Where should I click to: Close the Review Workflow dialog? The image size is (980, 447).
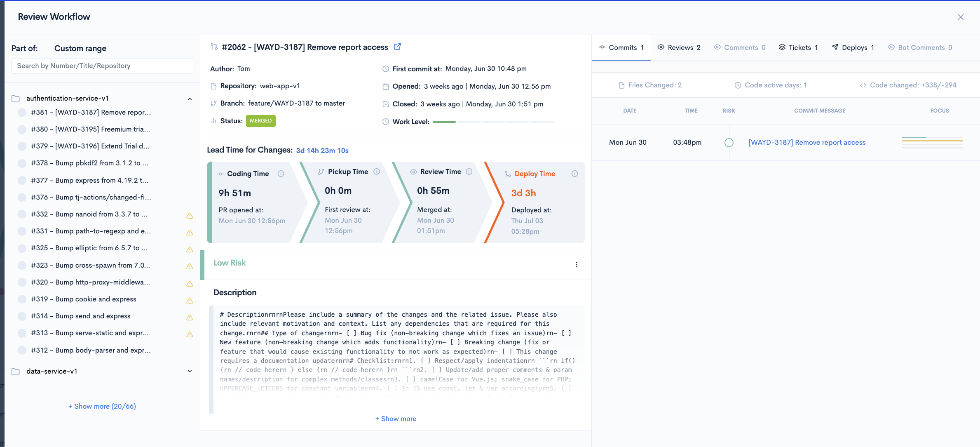click(x=961, y=17)
